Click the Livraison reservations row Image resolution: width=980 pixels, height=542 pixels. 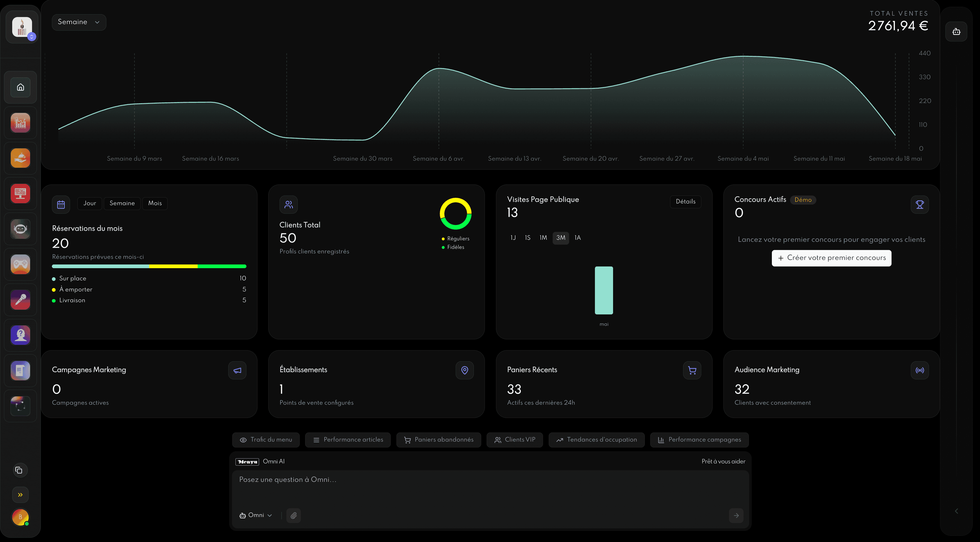[149, 300]
